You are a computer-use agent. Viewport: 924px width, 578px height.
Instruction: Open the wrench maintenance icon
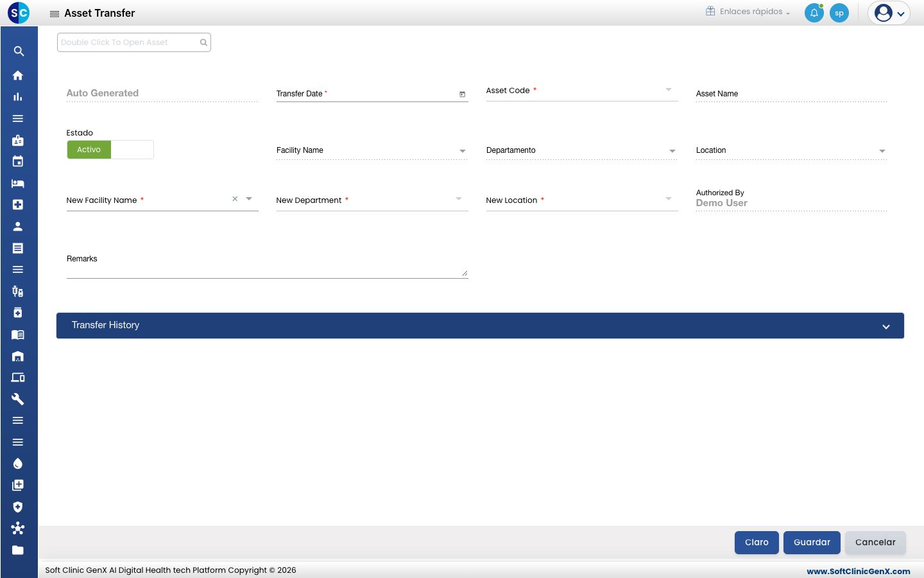pyautogui.click(x=18, y=399)
